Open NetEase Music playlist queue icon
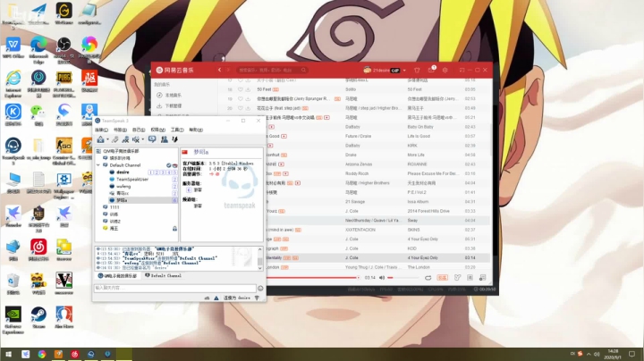Image resolution: width=644 pixels, height=361 pixels. tap(483, 278)
